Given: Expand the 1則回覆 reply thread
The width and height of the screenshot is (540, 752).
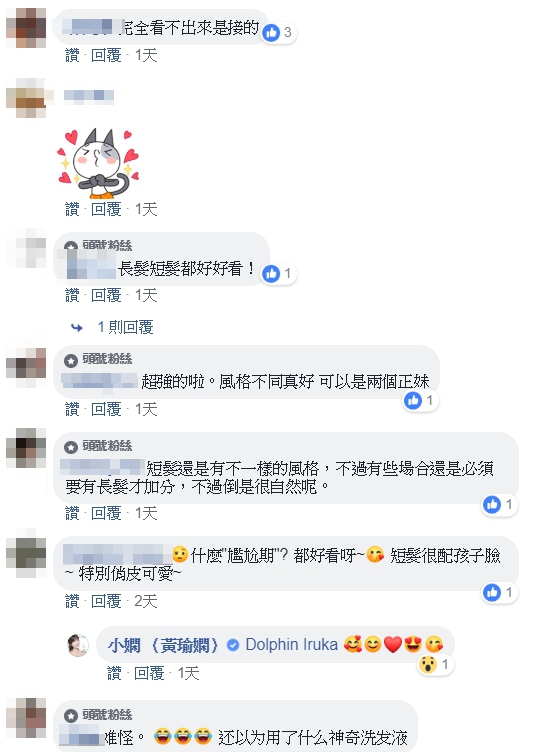Looking at the screenshot, I should pos(126,328).
